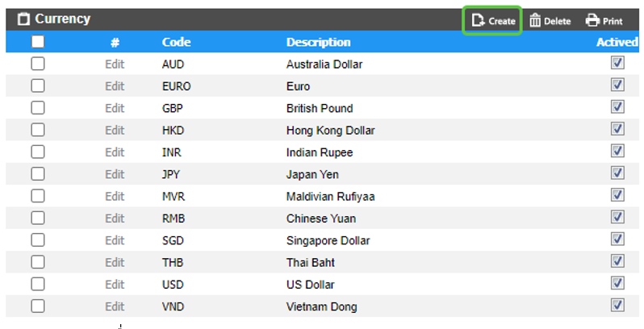Screen dimensions: 644x329
Task: Edit the INR Indian Rupee entry
Action: pos(115,152)
